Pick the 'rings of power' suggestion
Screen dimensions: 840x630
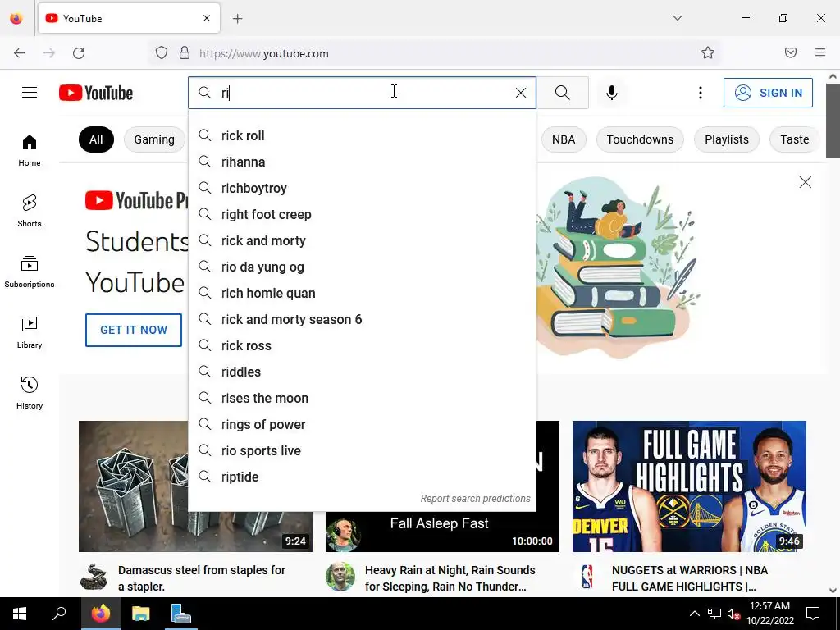(x=362, y=424)
